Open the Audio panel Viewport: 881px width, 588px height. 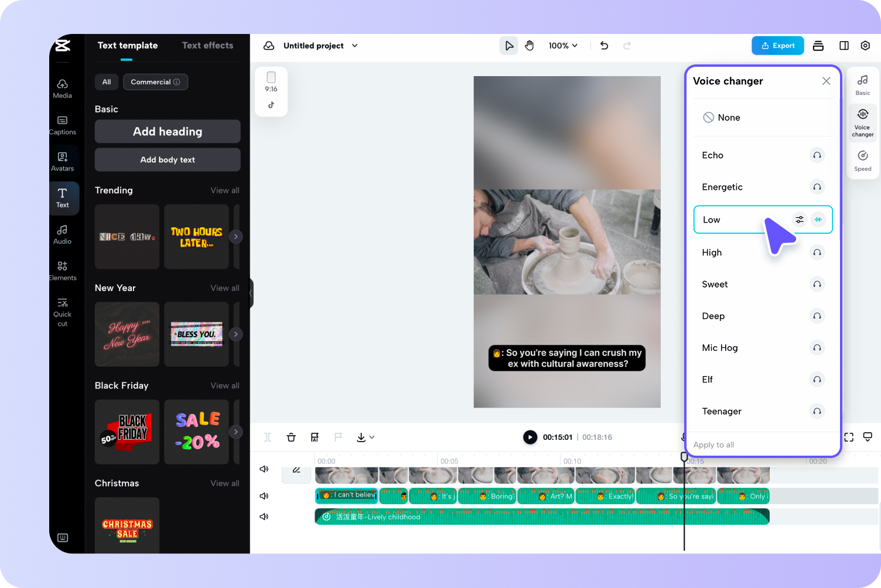click(x=62, y=234)
